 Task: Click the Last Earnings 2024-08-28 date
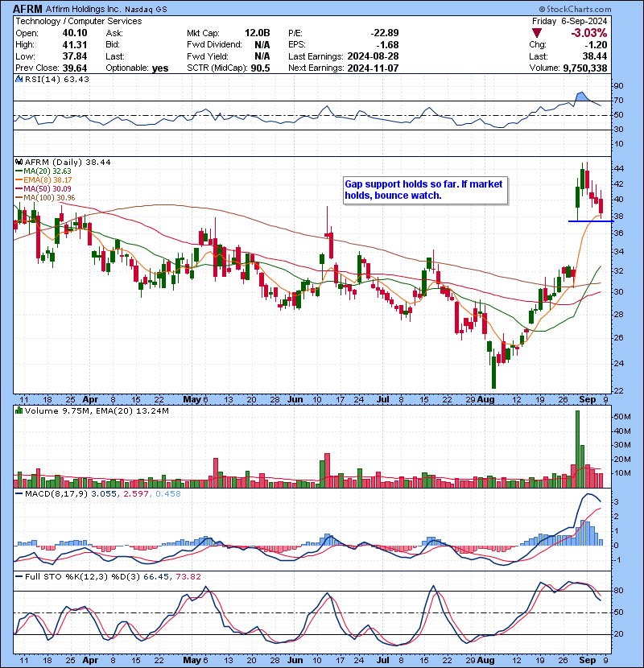(x=373, y=56)
